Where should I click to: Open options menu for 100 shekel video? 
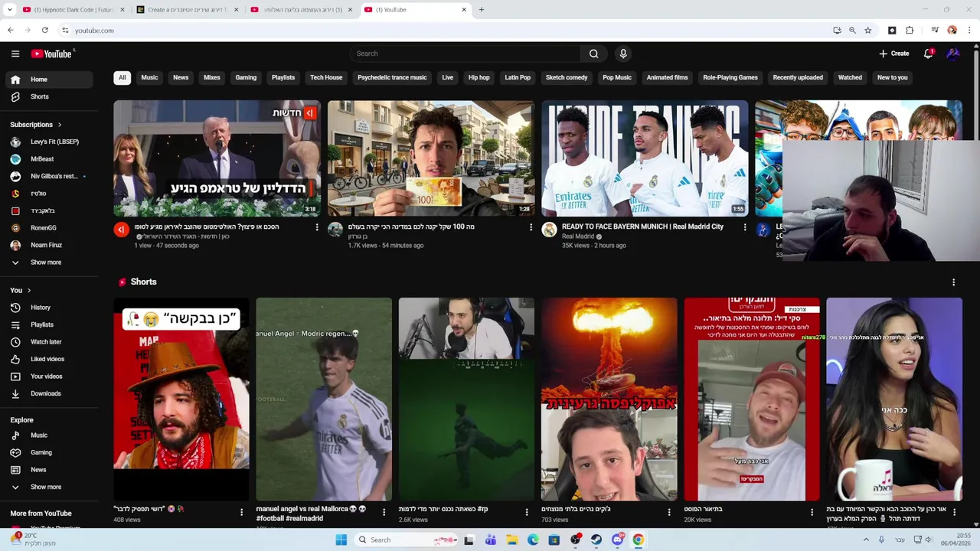[x=531, y=227]
